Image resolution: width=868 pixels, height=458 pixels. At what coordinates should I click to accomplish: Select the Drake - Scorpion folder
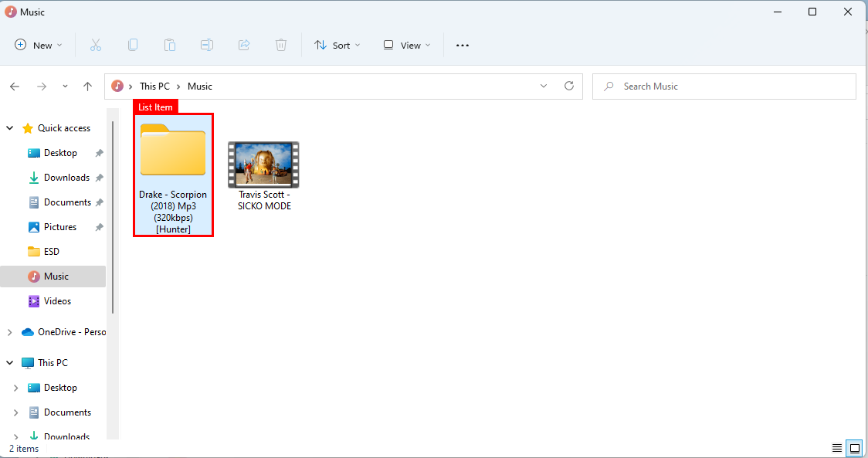[x=173, y=175]
